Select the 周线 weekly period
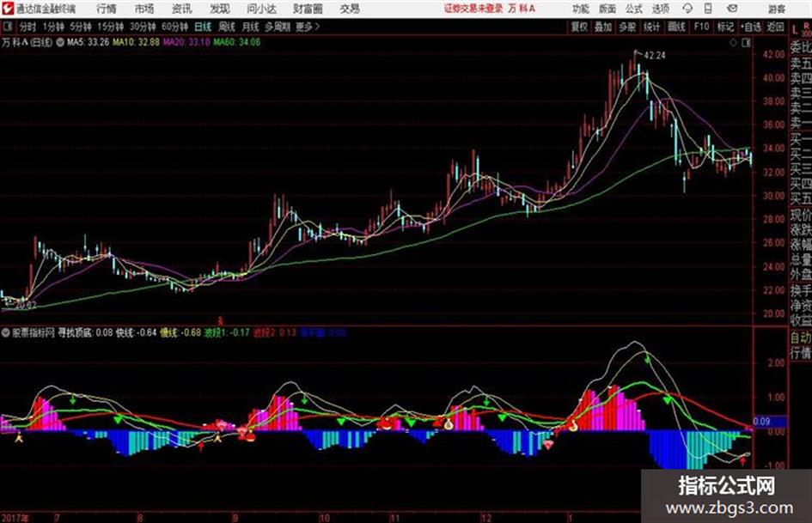 (227, 27)
